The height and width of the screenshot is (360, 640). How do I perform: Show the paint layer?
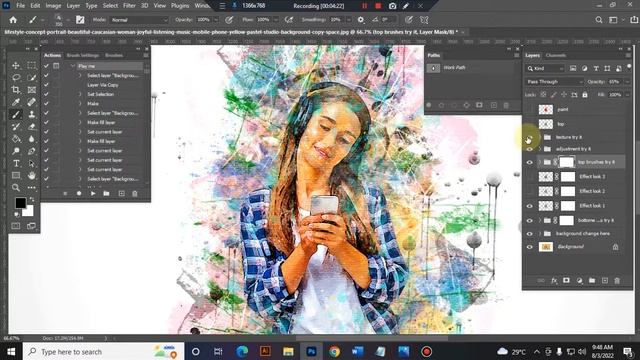tap(529, 109)
